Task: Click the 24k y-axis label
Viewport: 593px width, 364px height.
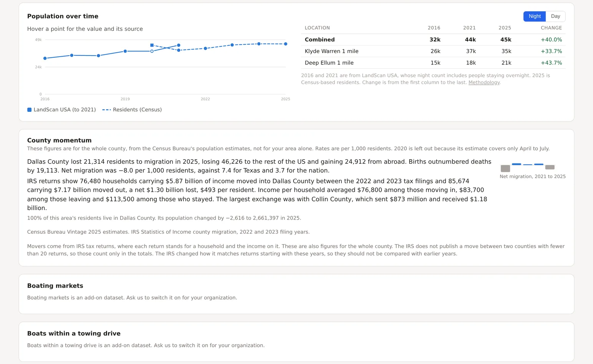Action: (x=39, y=67)
